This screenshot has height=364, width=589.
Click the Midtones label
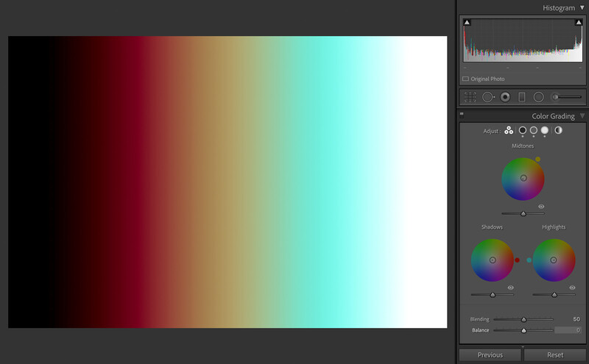(x=523, y=146)
